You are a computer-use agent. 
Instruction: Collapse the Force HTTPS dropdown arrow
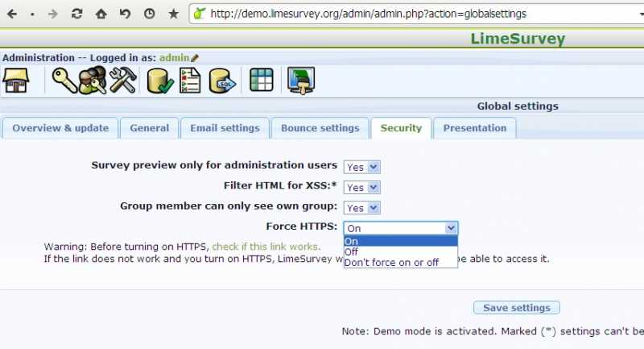[x=451, y=228]
